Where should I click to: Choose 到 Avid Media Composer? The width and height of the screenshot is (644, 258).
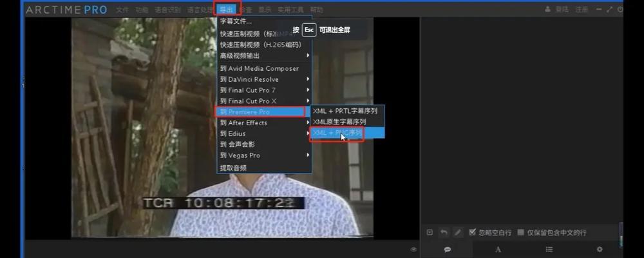(x=264, y=68)
